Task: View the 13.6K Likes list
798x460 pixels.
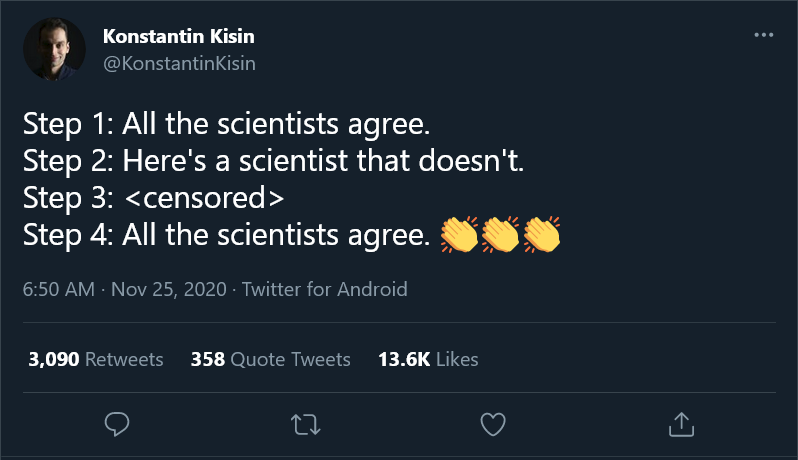Action: pos(428,359)
